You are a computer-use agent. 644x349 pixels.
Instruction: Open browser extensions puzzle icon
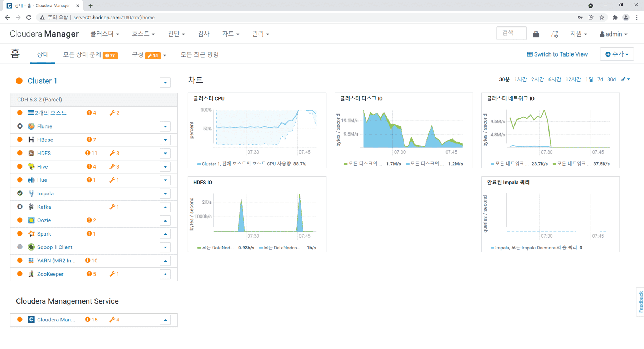615,18
